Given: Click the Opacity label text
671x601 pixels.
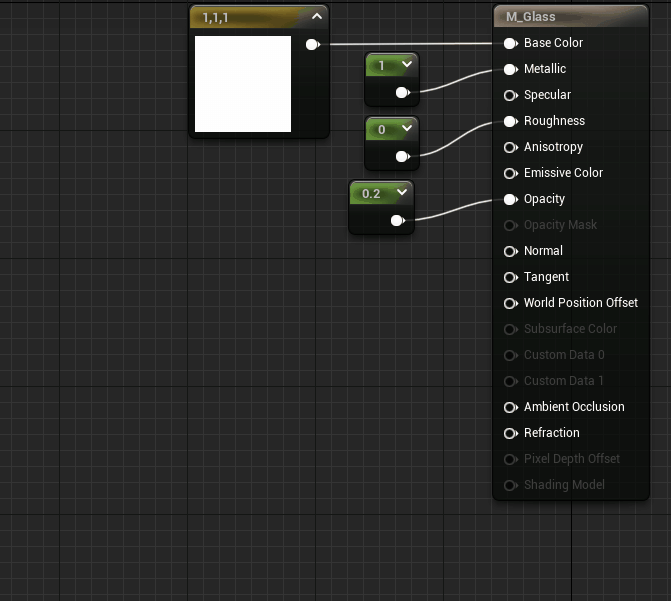Looking at the screenshot, I should pos(544,199).
